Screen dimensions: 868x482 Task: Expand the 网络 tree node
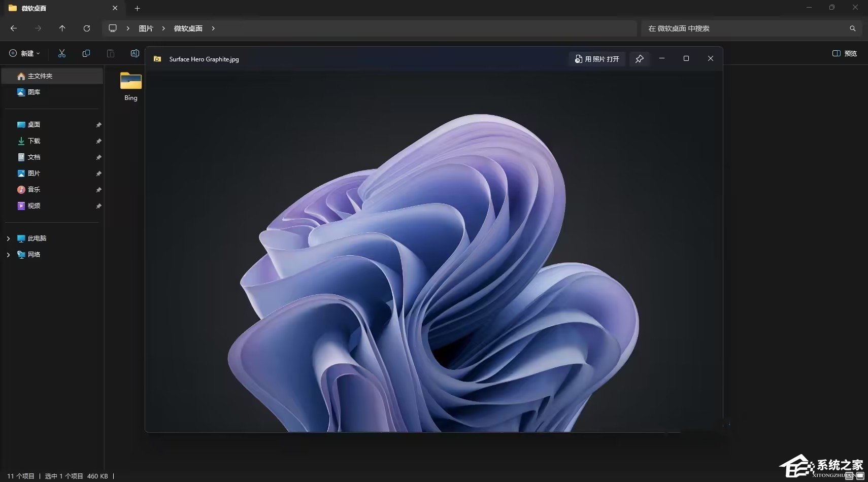click(8, 255)
